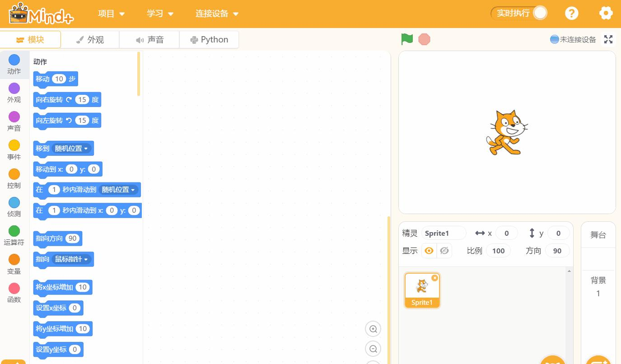
Task: Click the 将x坐标增加 10 block
Action: click(63, 288)
